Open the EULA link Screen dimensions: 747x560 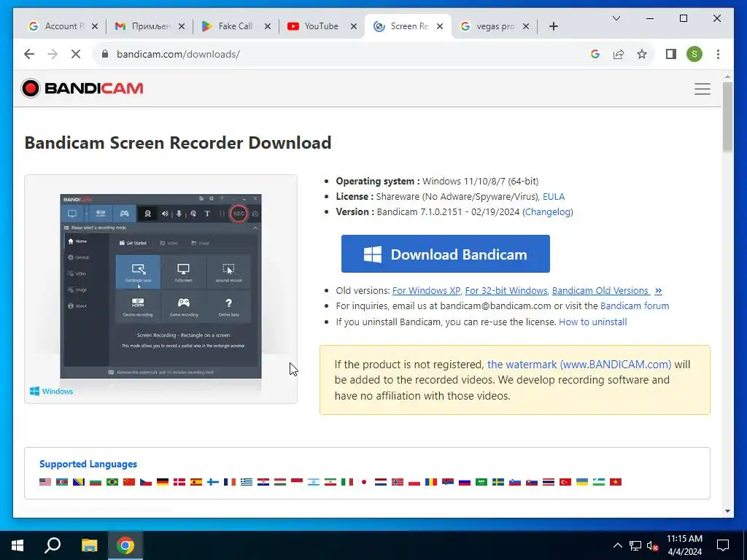[x=554, y=196]
